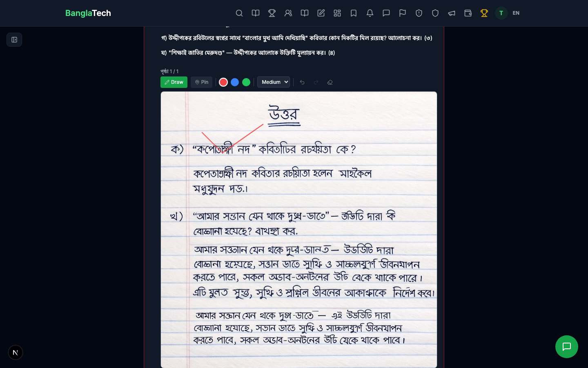The height and width of the screenshot is (368, 588).
Task: Open announcements via the megaphone icon
Action: 452,13
